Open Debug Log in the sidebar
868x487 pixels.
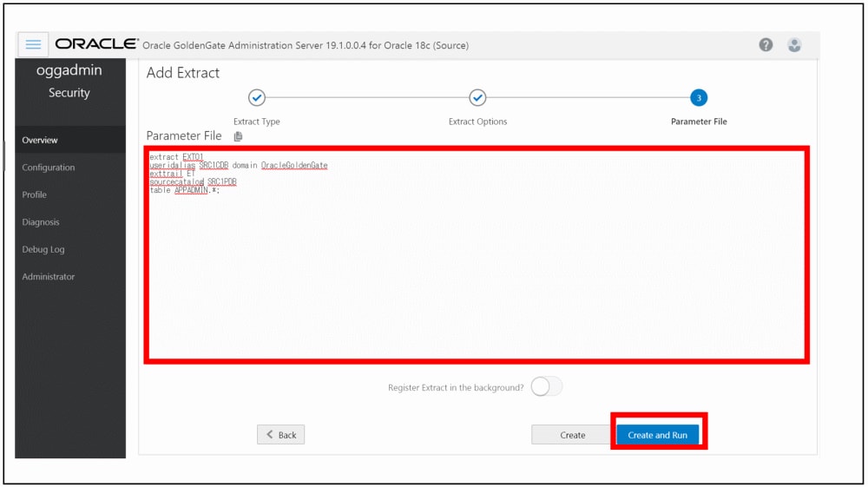pos(70,249)
